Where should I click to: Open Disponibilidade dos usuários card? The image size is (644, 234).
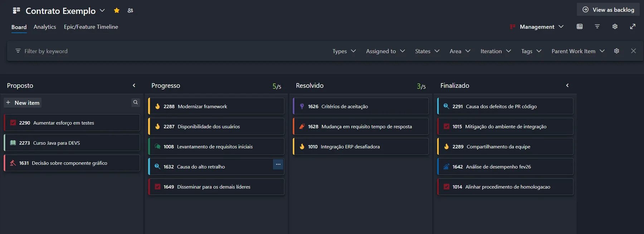click(x=216, y=126)
